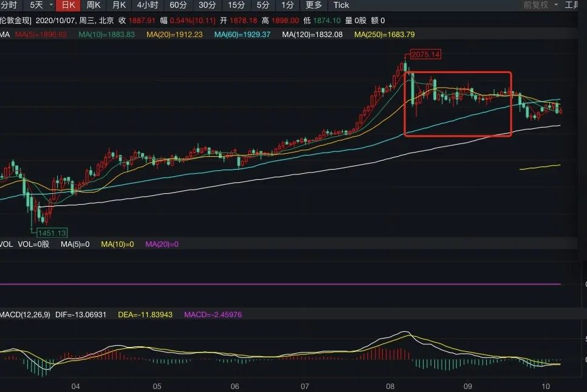This screenshot has height=392, width=587.
Task: Click the closing price 1887.91
Action: click(142, 21)
